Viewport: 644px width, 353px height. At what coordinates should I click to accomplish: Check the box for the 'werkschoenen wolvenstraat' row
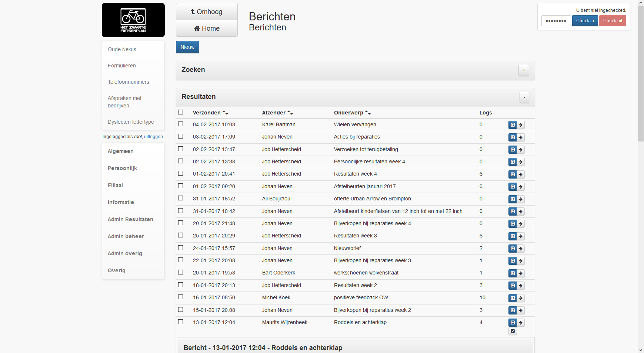coord(181,272)
